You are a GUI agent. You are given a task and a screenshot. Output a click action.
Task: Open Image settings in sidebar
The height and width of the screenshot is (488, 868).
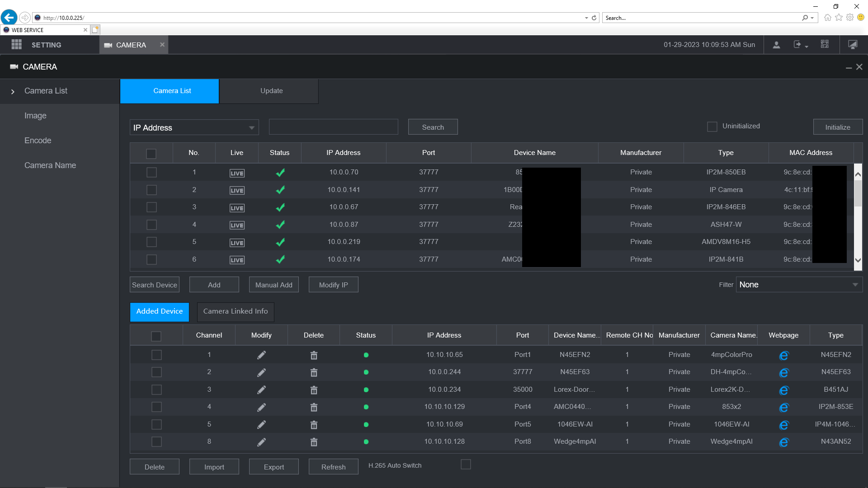click(35, 116)
